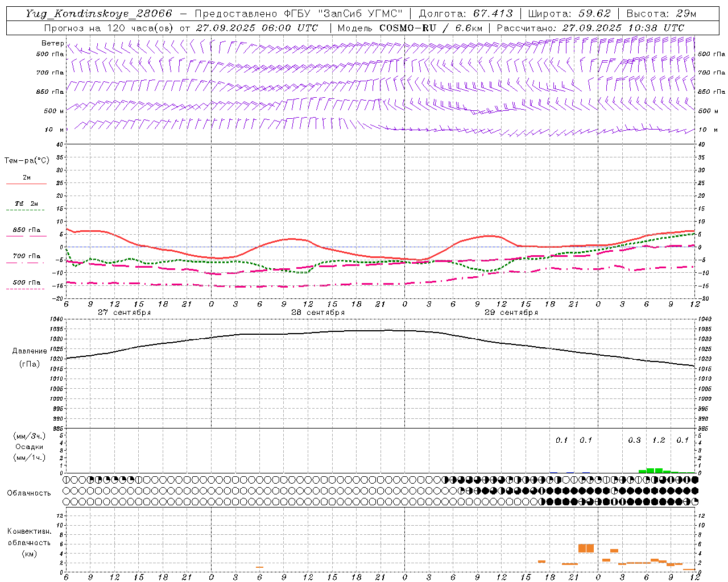
Task: Click the dashed line sample under Td 2м
Action: pos(25,210)
